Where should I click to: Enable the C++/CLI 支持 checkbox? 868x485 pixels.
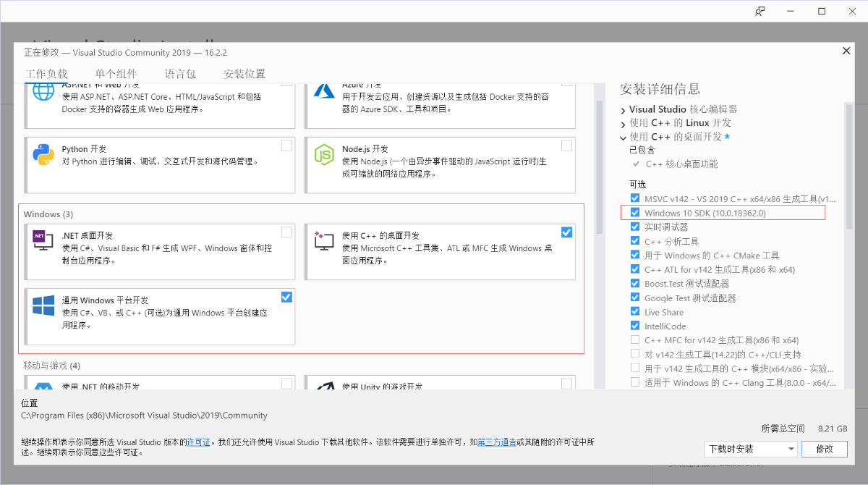(635, 354)
